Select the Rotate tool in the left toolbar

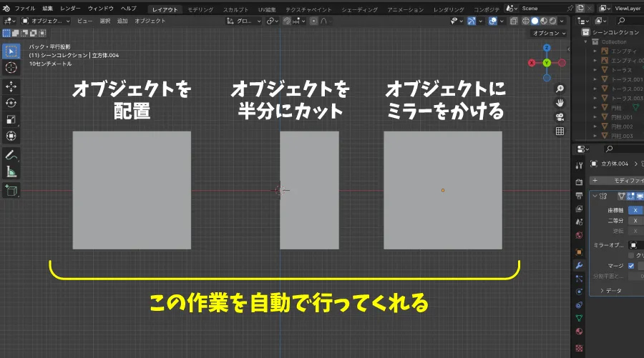[11, 103]
